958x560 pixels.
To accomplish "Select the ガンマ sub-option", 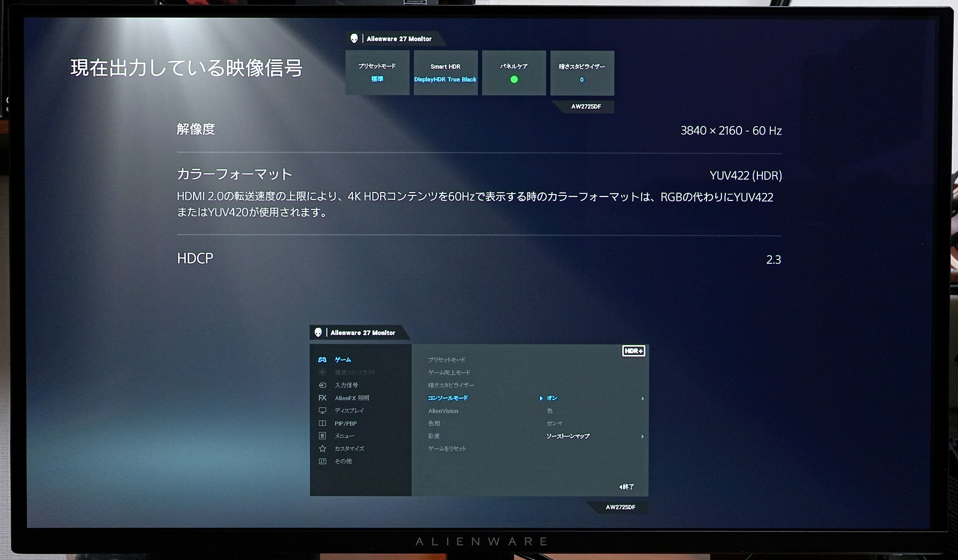I will coord(554,423).
